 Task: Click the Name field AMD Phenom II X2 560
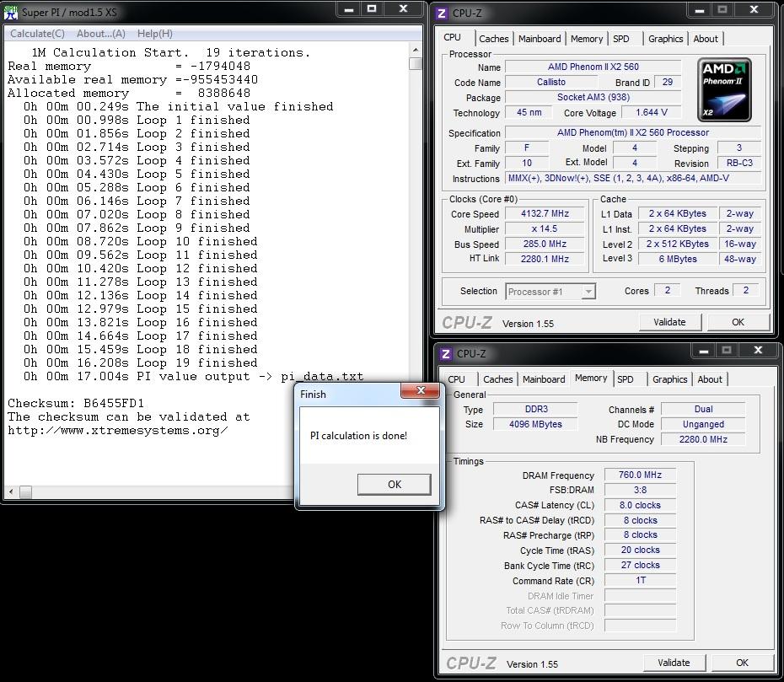tap(593, 67)
